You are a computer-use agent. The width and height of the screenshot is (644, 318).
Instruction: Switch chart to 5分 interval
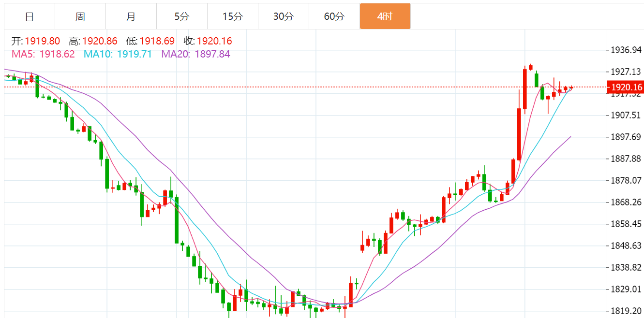pos(182,16)
